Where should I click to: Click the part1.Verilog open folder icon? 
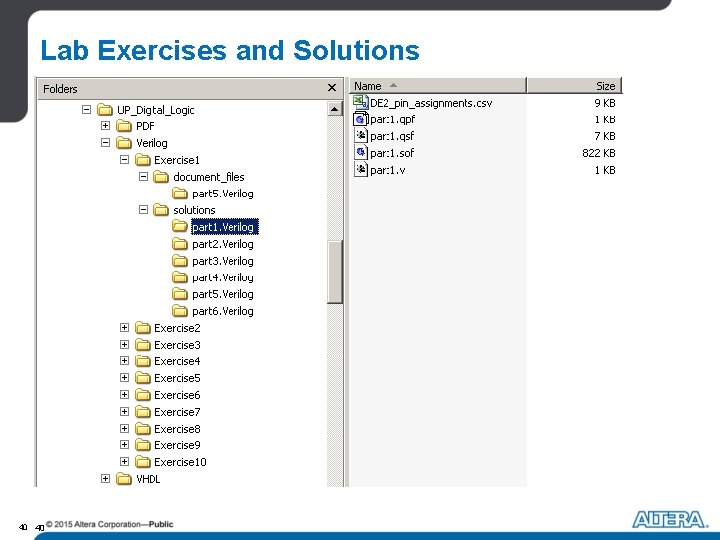click(x=180, y=226)
